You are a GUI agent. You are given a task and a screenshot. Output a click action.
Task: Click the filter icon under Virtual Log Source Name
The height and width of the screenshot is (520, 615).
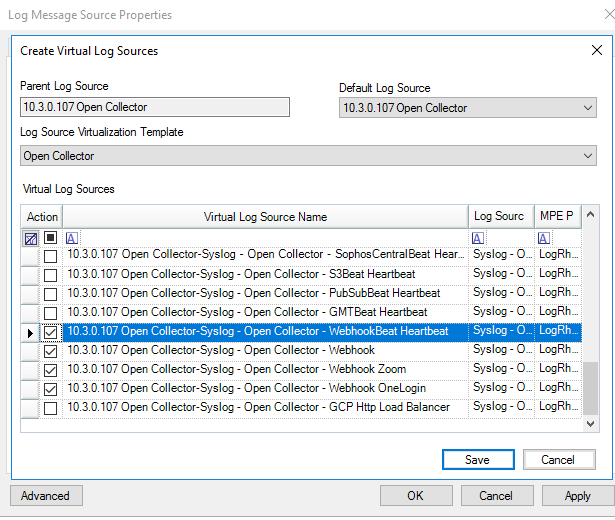[72, 238]
